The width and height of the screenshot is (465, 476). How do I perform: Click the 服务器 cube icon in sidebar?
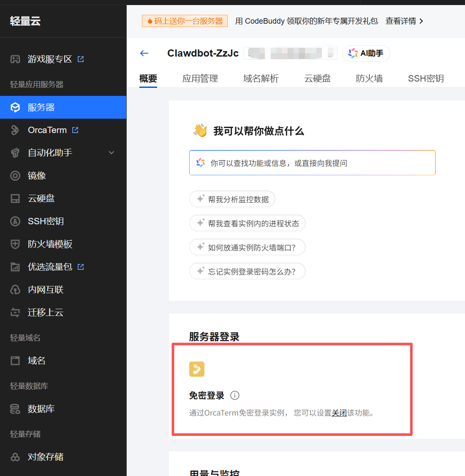tap(15, 107)
